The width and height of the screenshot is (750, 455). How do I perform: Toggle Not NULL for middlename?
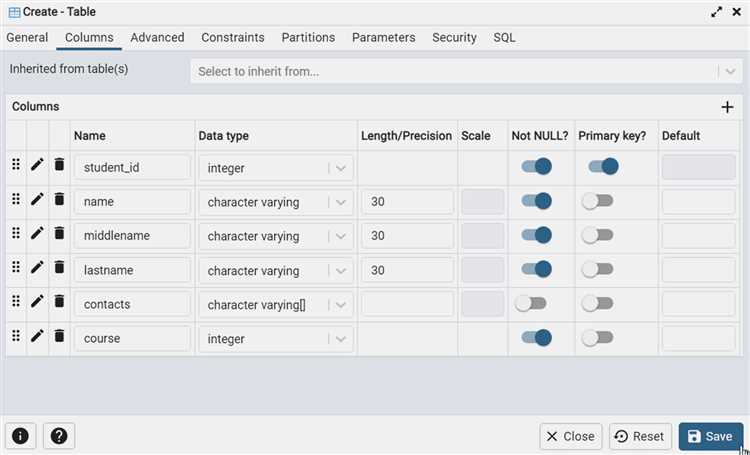click(536, 235)
